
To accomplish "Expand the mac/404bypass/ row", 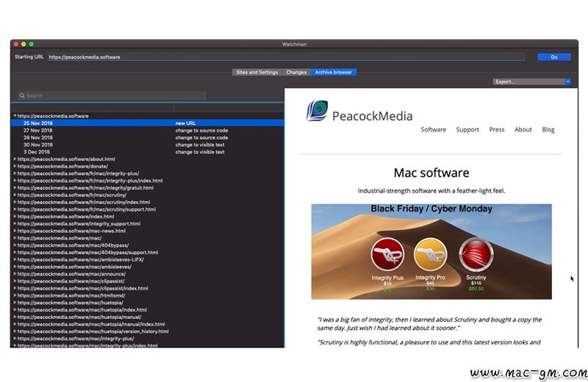I will coord(15,245).
